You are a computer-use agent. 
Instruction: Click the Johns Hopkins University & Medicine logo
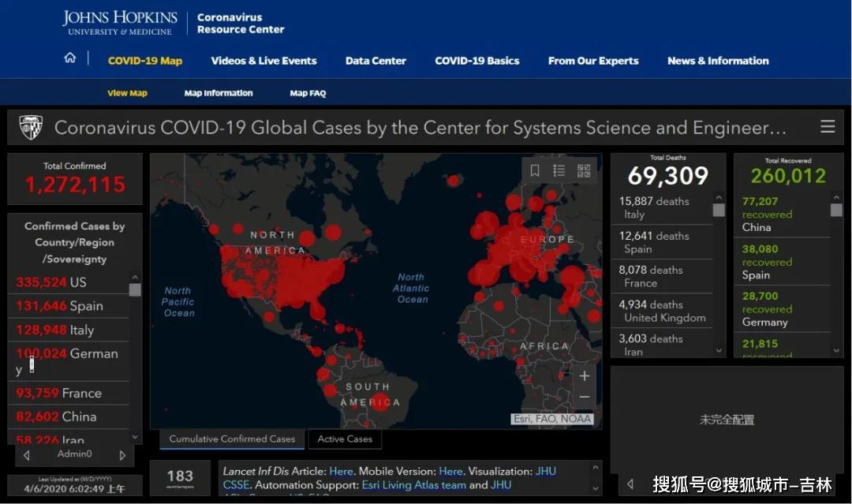coord(120,23)
